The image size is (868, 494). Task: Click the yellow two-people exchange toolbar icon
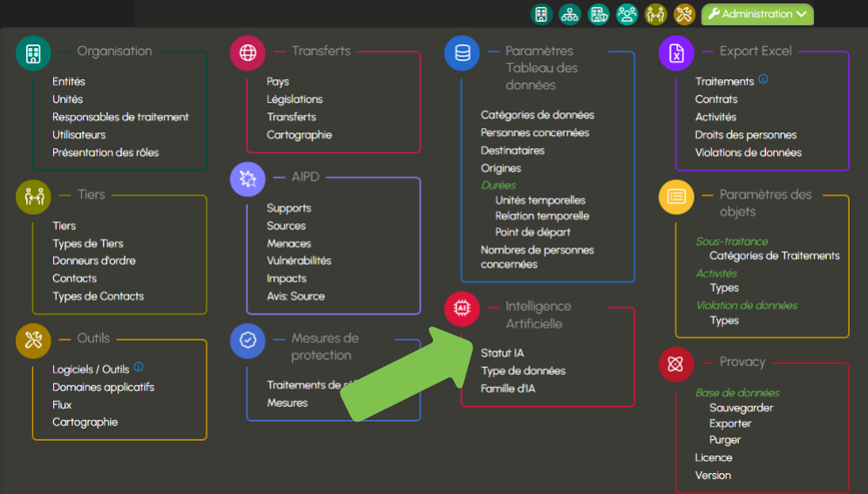pos(655,14)
